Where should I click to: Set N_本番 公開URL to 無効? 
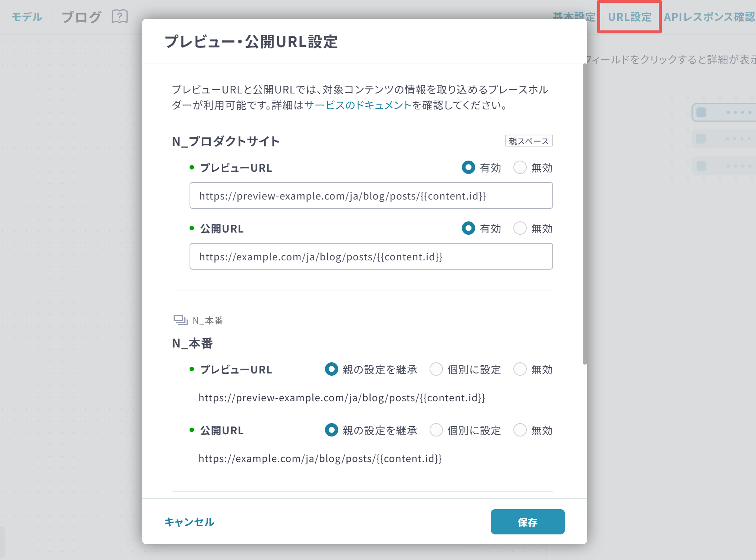click(x=520, y=430)
